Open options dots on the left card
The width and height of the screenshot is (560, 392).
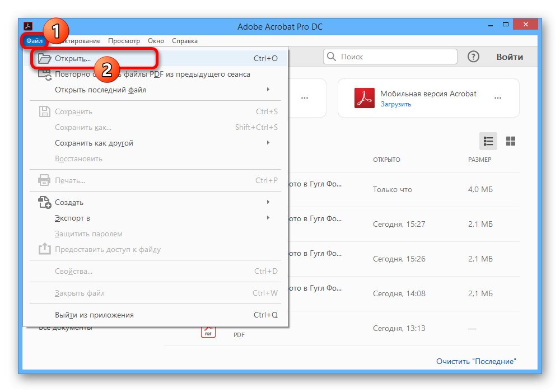[304, 98]
